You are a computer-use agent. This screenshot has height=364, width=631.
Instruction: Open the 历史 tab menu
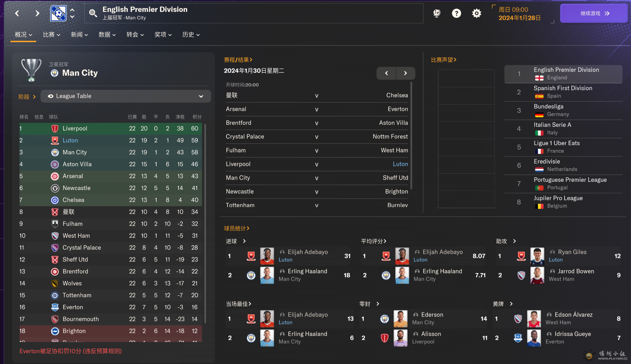pyautogui.click(x=191, y=35)
